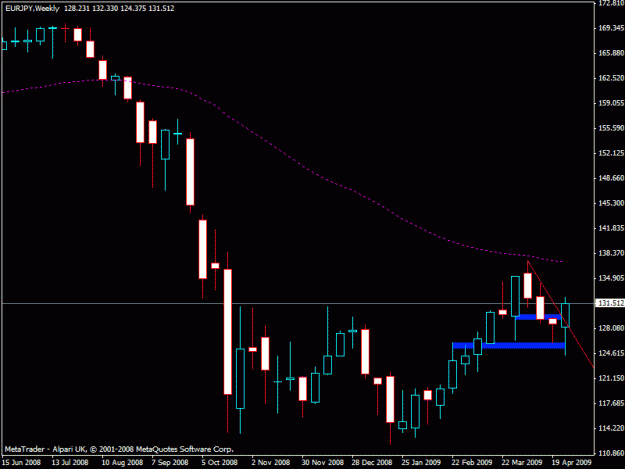The height and width of the screenshot is (469, 625).
Task: Click the 25 Jan 2009 date label
Action: [x=421, y=463]
